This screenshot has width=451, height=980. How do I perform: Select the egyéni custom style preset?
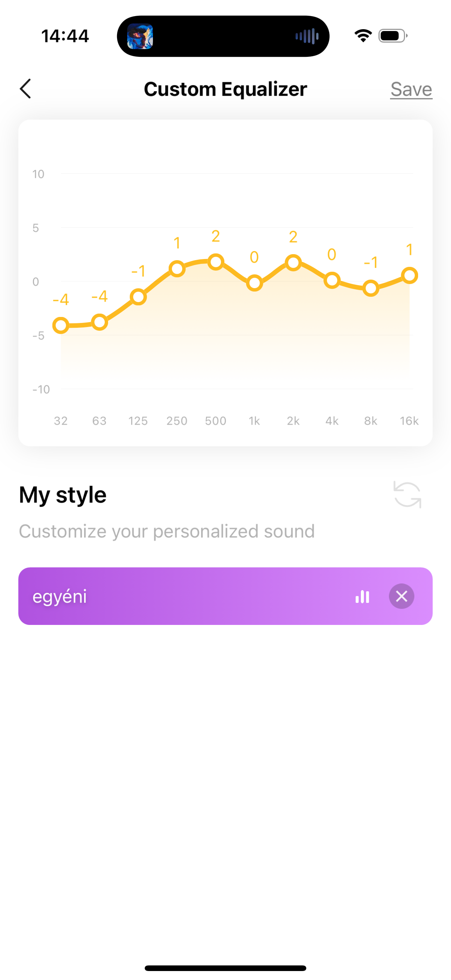coord(225,596)
